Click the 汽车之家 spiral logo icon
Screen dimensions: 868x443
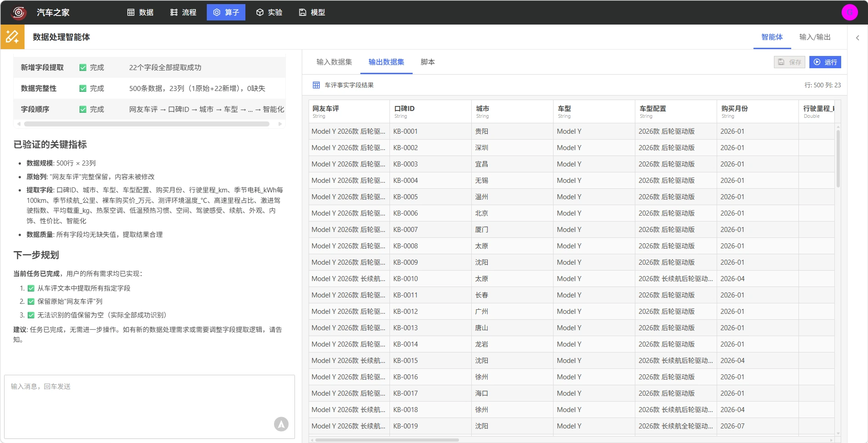pos(19,12)
